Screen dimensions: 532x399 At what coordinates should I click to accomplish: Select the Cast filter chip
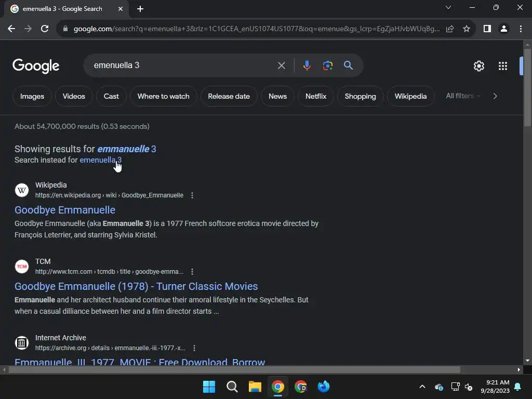tap(111, 96)
